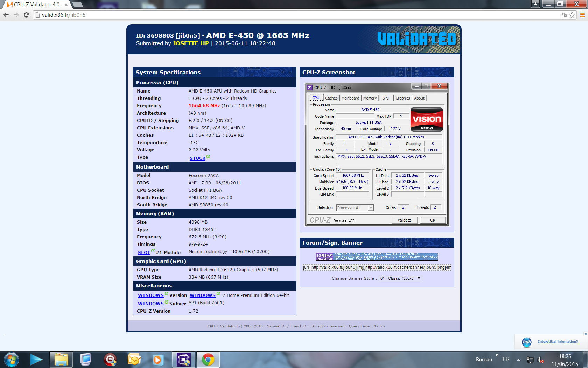
Task: Click the muted volume tray icon
Action: point(541,360)
